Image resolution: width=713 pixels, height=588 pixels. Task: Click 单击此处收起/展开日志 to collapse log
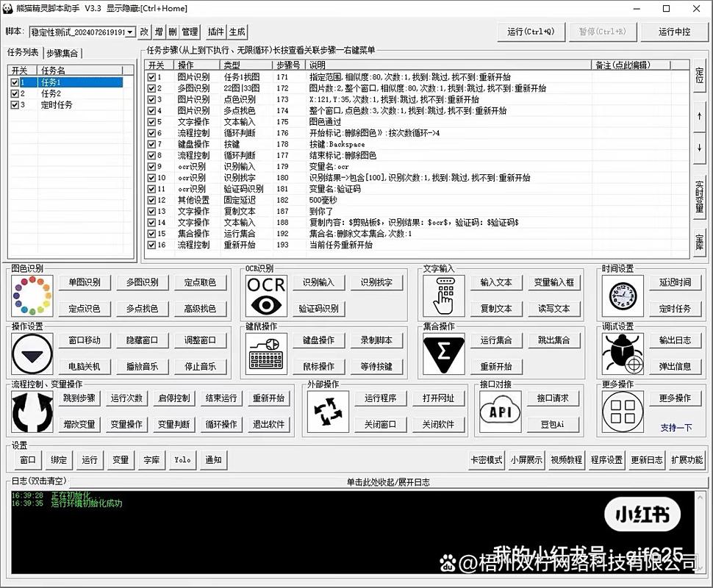coord(388,482)
